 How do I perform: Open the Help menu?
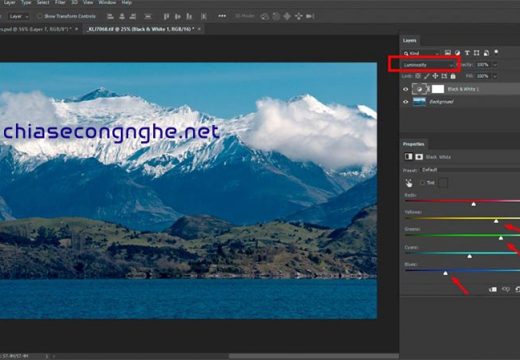(x=127, y=3)
